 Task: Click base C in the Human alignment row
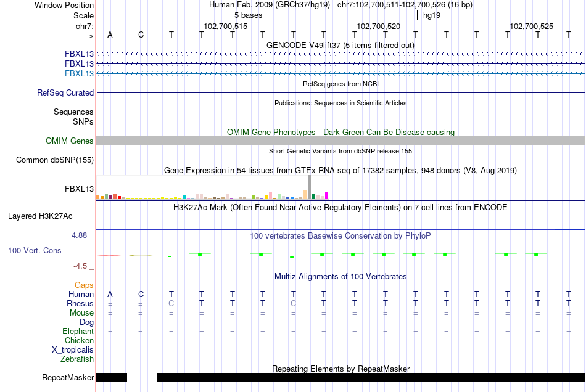point(141,294)
